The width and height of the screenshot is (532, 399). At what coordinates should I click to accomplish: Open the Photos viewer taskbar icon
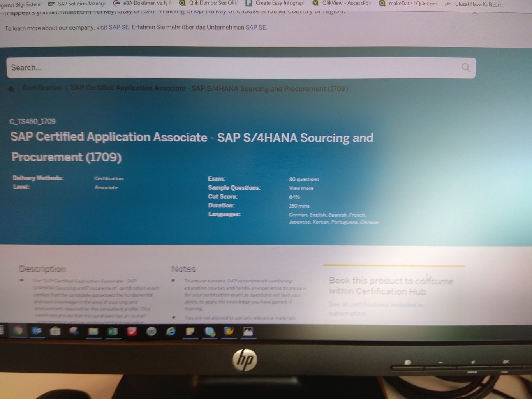[248, 332]
